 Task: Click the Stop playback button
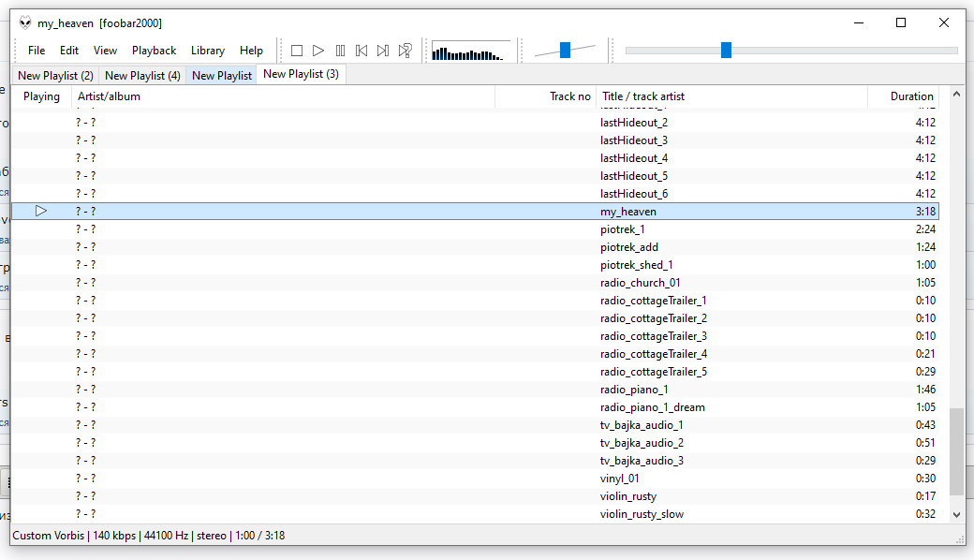(297, 51)
